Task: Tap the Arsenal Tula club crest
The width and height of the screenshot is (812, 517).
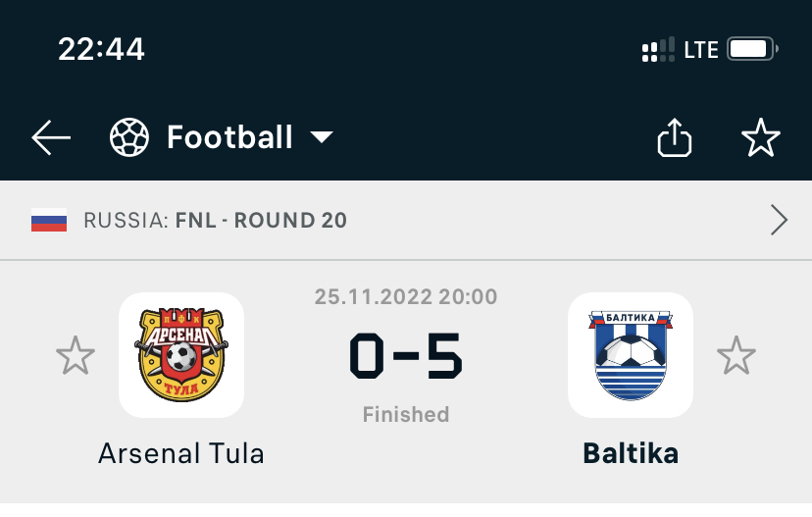Action: coord(181,355)
